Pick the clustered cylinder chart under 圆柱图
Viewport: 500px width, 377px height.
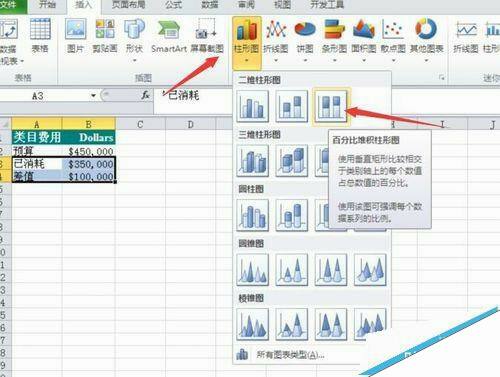(x=252, y=215)
